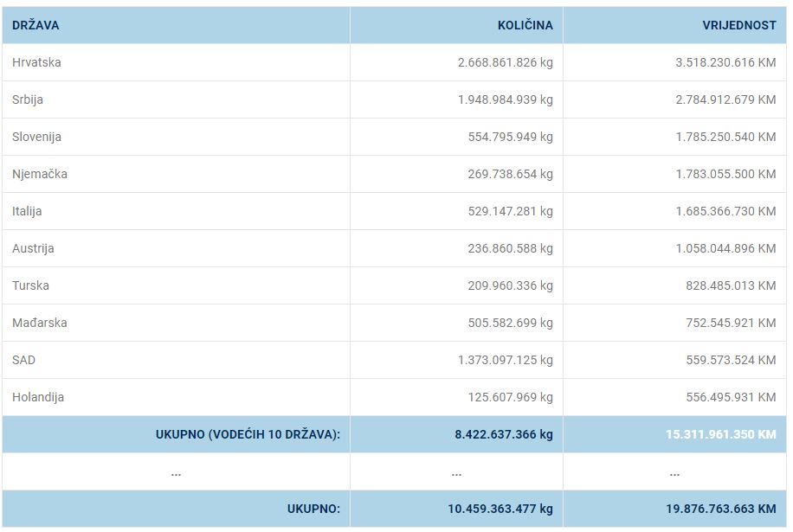Select SAD quantity 1.373.097.125 kg
The width and height of the screenshot is (793, 532).
click(505, 360)
